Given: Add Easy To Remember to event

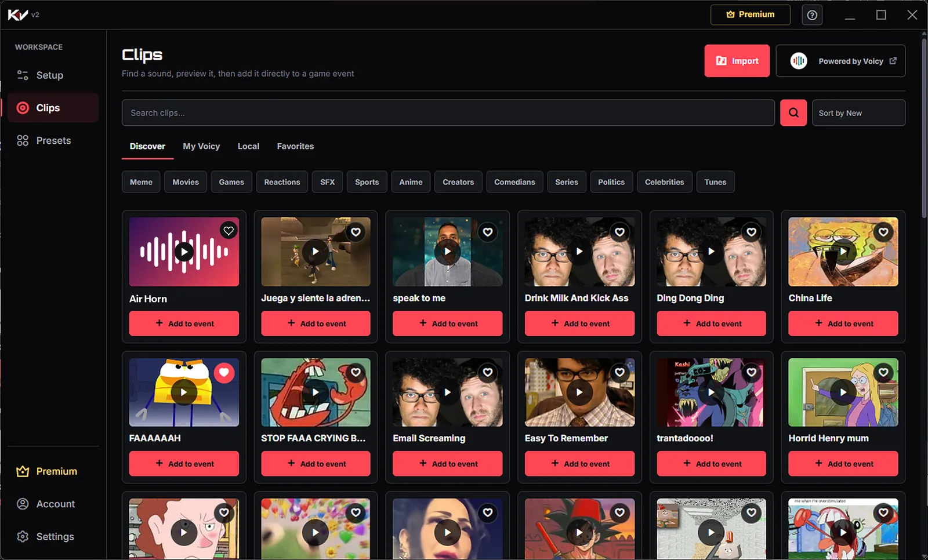Looking at the screenshot, I should click(579, 464).
